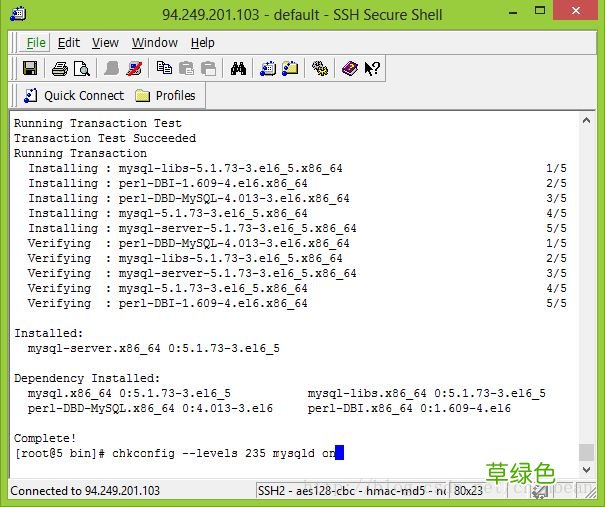Click the Quick Connect button
The image size is (605, 507).
74,95
